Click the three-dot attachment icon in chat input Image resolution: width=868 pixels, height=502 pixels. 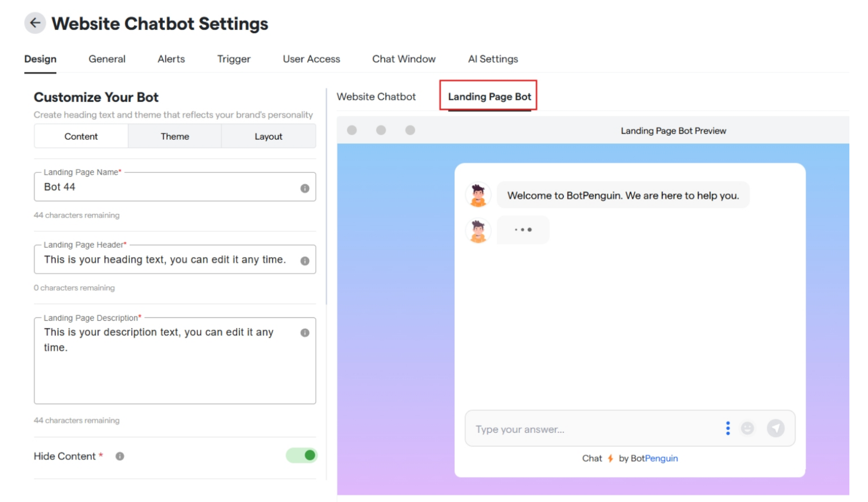[x=728, y=429]
